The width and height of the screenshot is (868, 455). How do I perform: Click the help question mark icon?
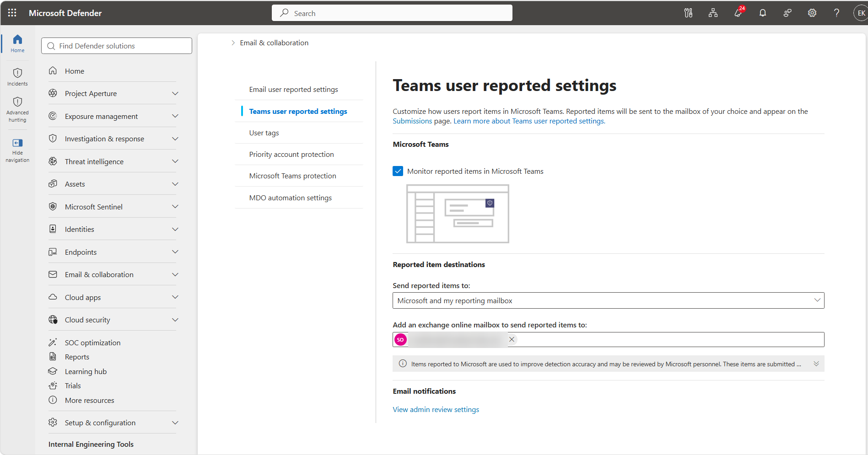(x=836, y=13)
